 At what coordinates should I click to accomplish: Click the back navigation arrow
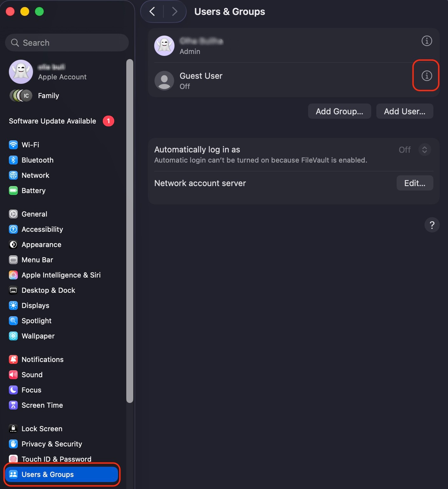coord(152,11)
